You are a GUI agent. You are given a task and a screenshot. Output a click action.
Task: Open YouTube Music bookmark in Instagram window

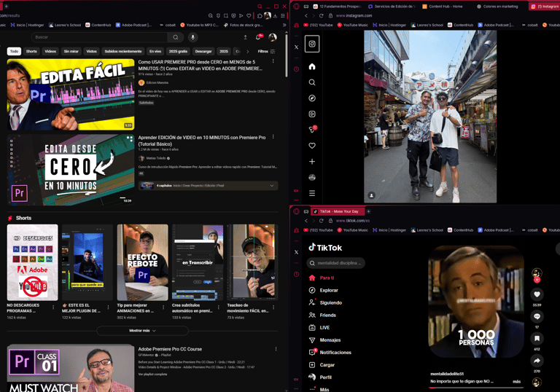pyautogui.click(x=352, y=25)
